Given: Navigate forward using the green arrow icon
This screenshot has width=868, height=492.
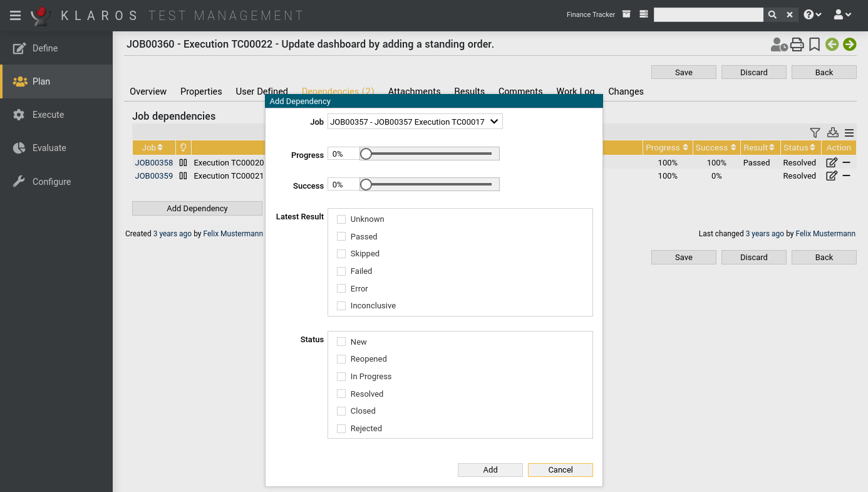Looking at the screenshot, I should point(850,44).
